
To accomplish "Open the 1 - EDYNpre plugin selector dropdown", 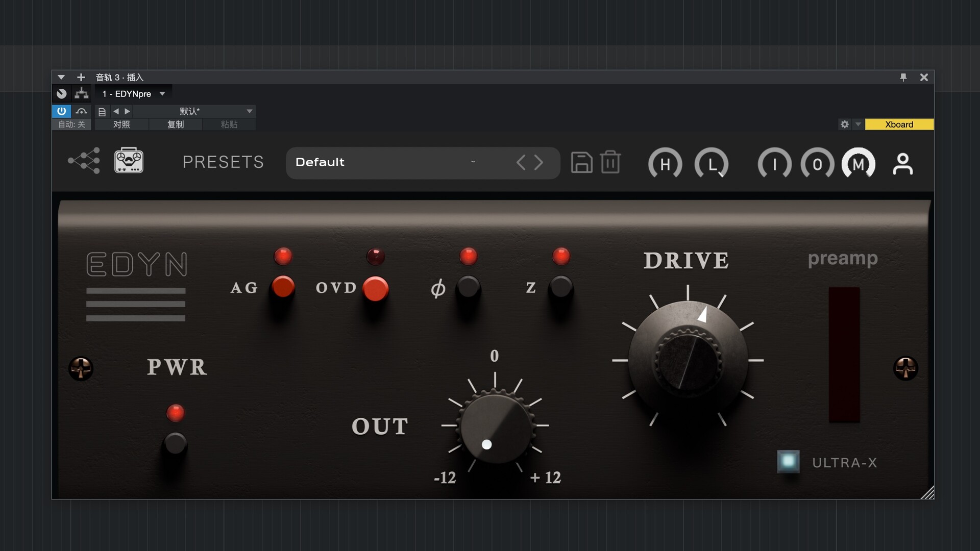I will [134, 94].
